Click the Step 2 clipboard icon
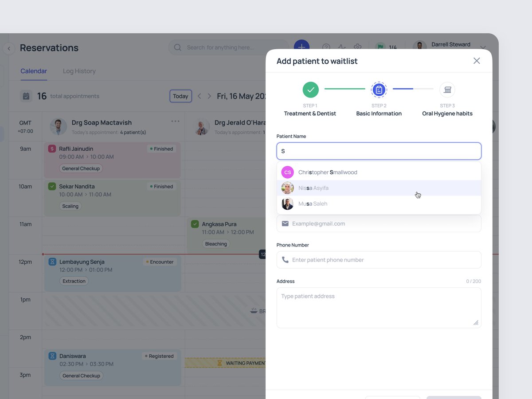 379,90
